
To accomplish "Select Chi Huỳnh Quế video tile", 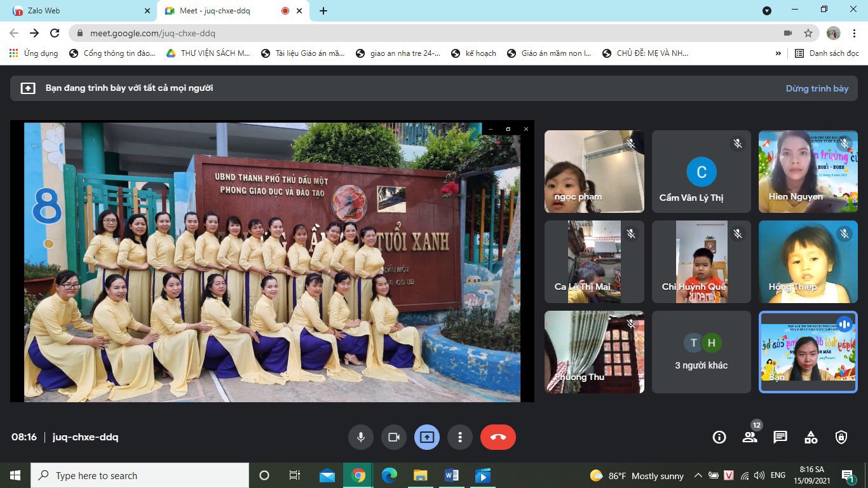I will [x=702, y=262].
